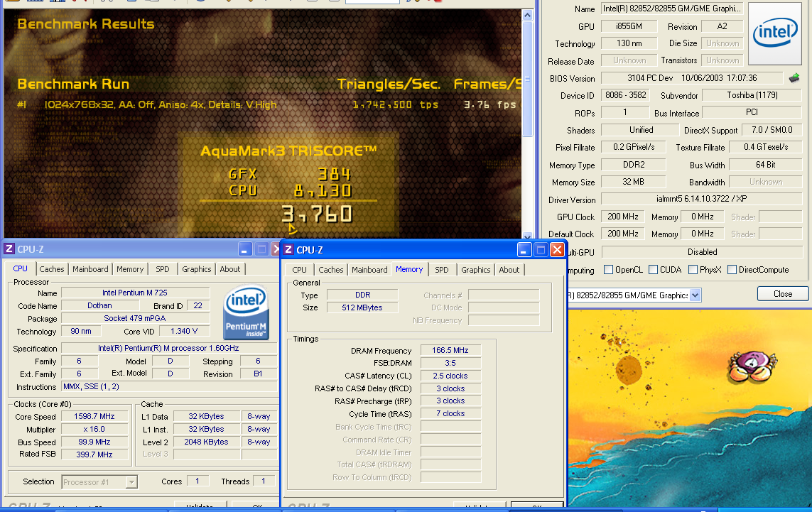This screenshot has height=512, width=812.
Task: Click the DRAM Frequency value 166.5 MHz
Action: (450, 351)
